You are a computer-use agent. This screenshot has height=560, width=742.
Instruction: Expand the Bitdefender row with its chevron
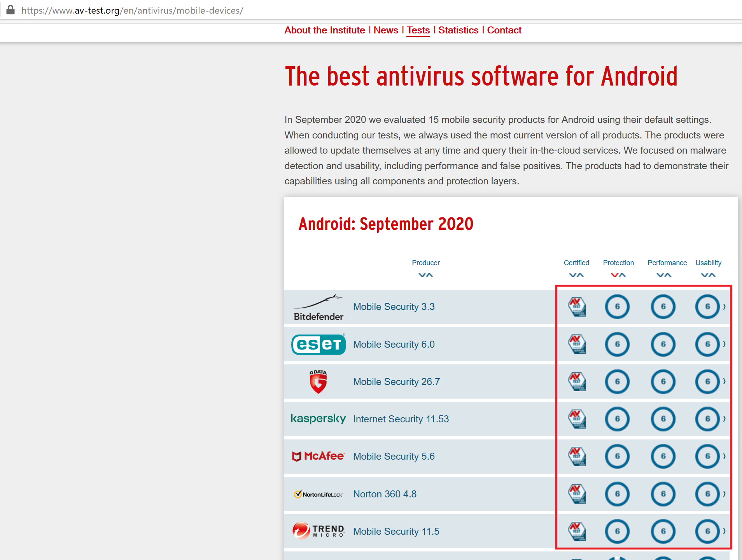point(724,307)
